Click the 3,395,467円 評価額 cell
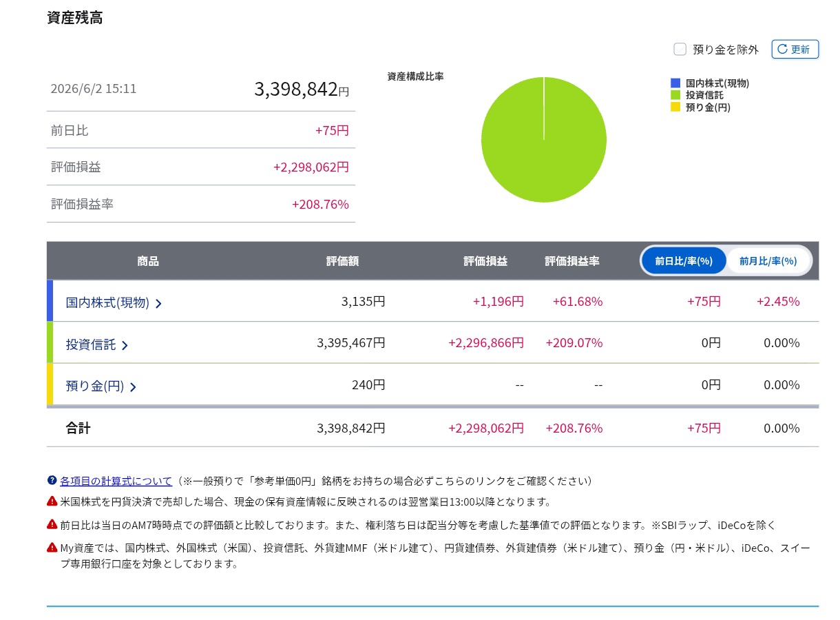This screenshot has width=840, height=620. click(x=351, y=342)
